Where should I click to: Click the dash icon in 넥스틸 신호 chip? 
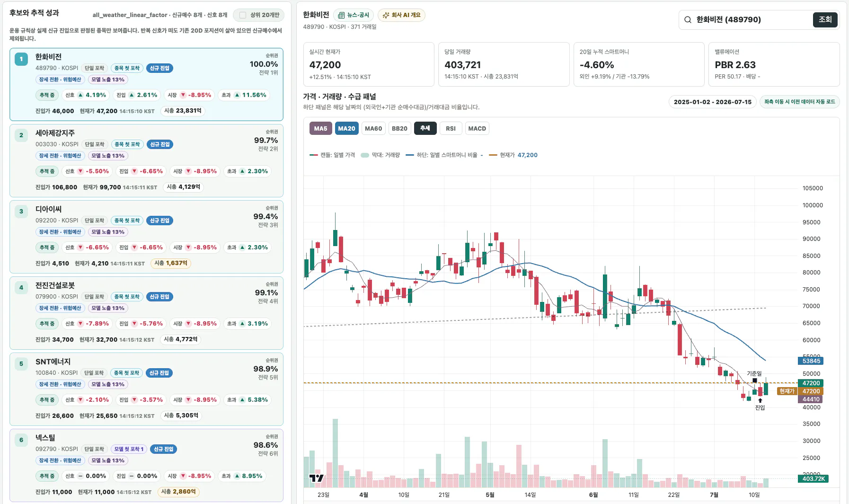80,476
